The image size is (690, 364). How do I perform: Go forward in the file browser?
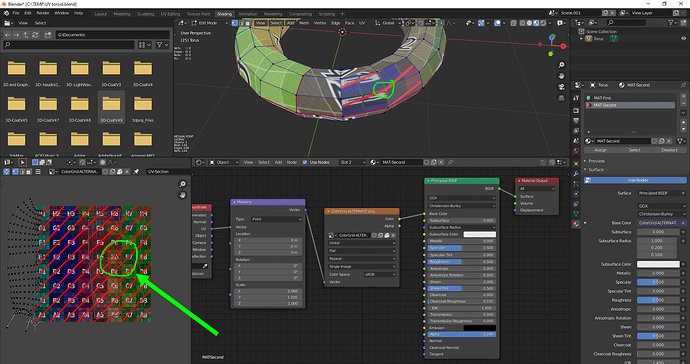[x=16, y=34]
